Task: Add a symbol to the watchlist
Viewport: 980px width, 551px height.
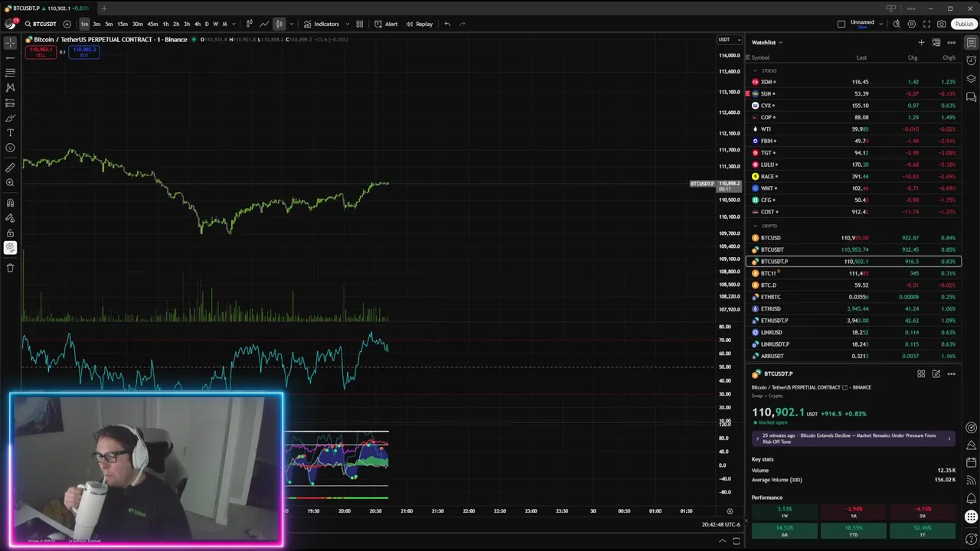Action: [x=921, y=42]
